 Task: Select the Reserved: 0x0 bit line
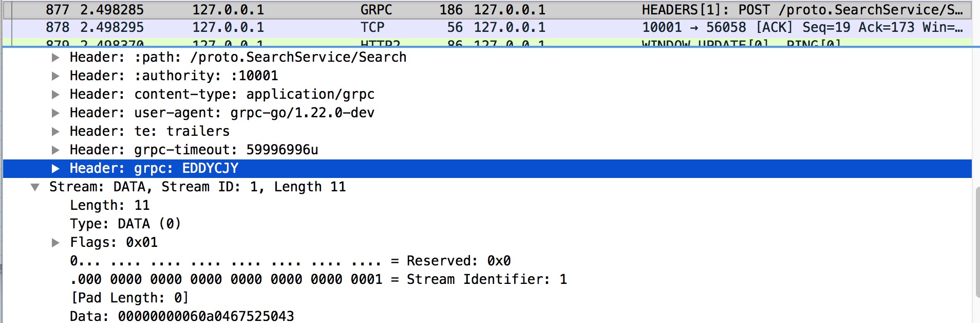click(290, 261)
